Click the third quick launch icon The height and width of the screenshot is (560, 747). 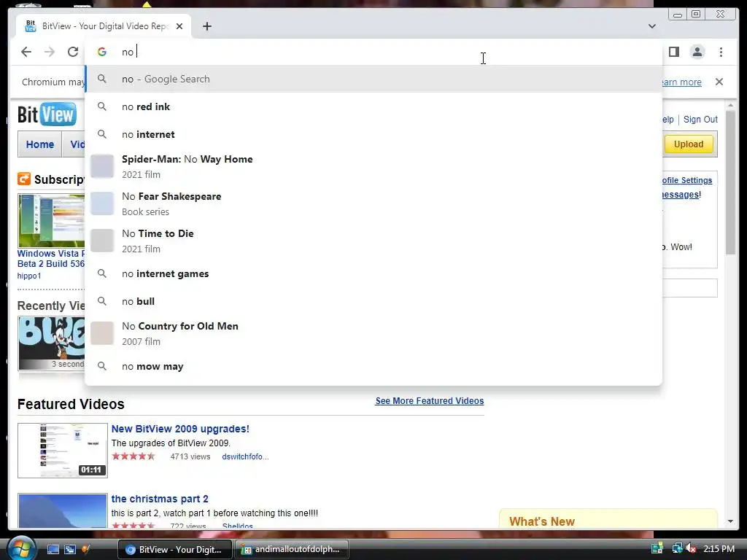coord(86,550)
